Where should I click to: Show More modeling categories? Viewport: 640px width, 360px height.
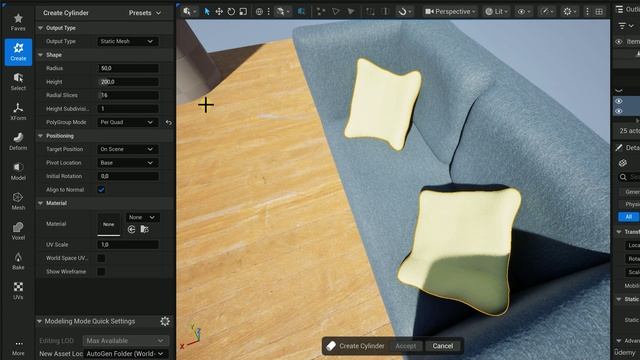[x=18, y=348]
